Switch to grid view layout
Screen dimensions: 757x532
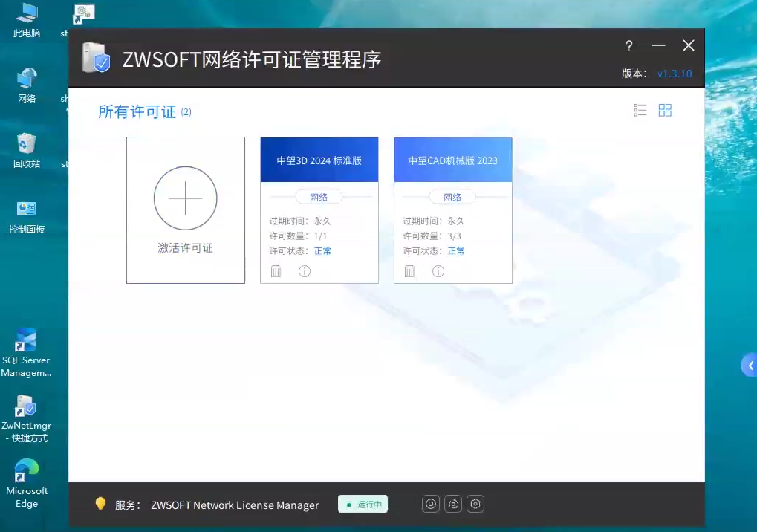pyautogui.click(x=665, y=111)
